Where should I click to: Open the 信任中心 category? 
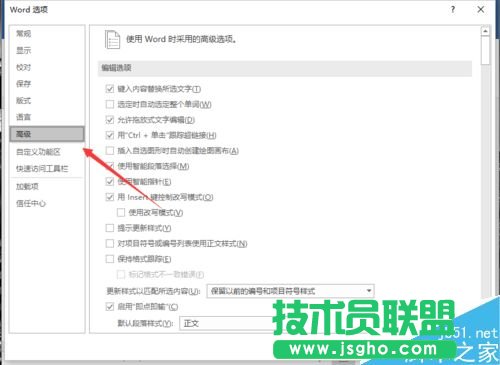(x=31, y=203)
